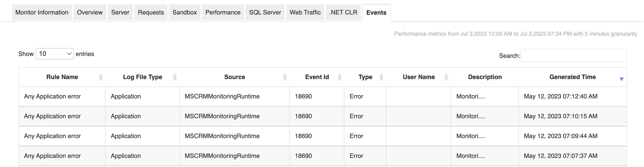Select the Requests tab

point(151,13)
